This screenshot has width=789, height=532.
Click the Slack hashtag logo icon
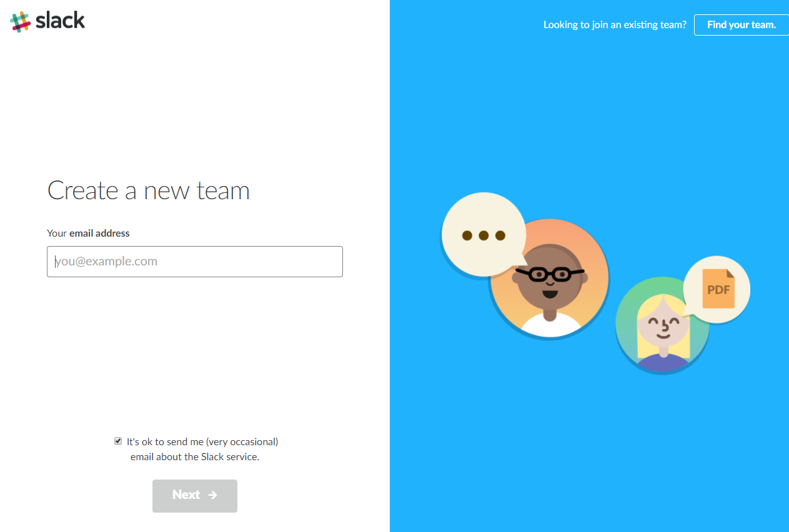[x=20, y=22]
